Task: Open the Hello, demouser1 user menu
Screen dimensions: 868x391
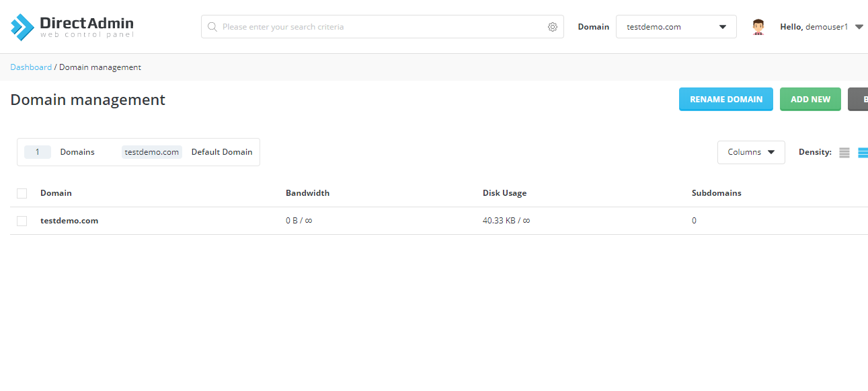Action: pos(822,27)
